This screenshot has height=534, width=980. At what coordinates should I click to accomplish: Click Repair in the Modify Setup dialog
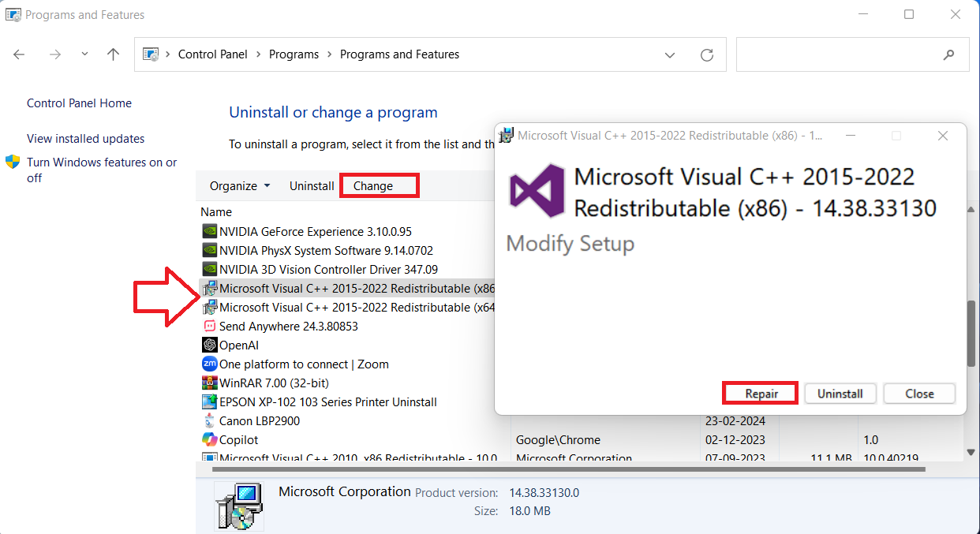(x=761, y=394)
